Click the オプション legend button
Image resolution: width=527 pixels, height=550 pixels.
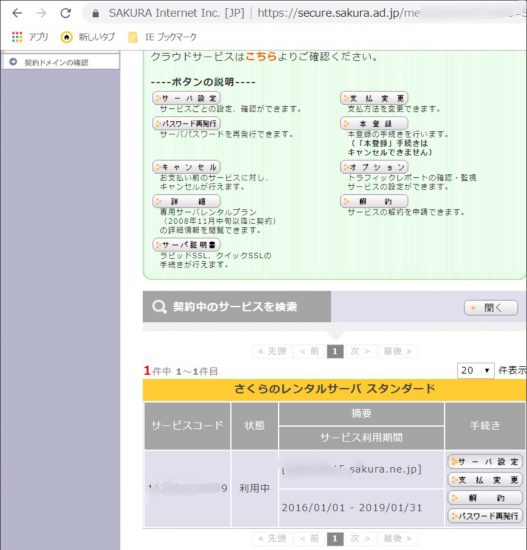pyautogui.click(x=374, y=167)
